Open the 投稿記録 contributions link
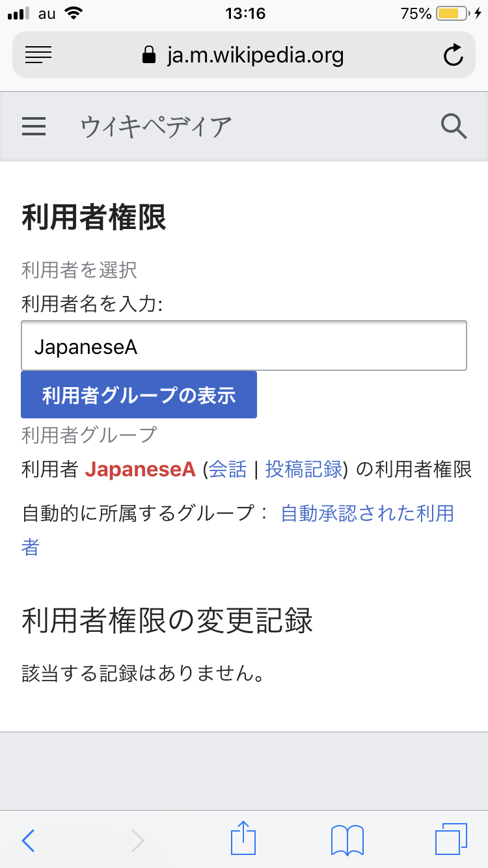488x868 pixels. pyautogui.click(x=304, y=469)
